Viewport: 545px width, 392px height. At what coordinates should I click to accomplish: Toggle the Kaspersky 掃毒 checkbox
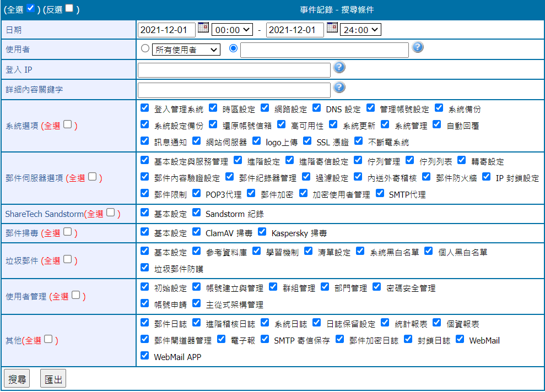[262, 232]
